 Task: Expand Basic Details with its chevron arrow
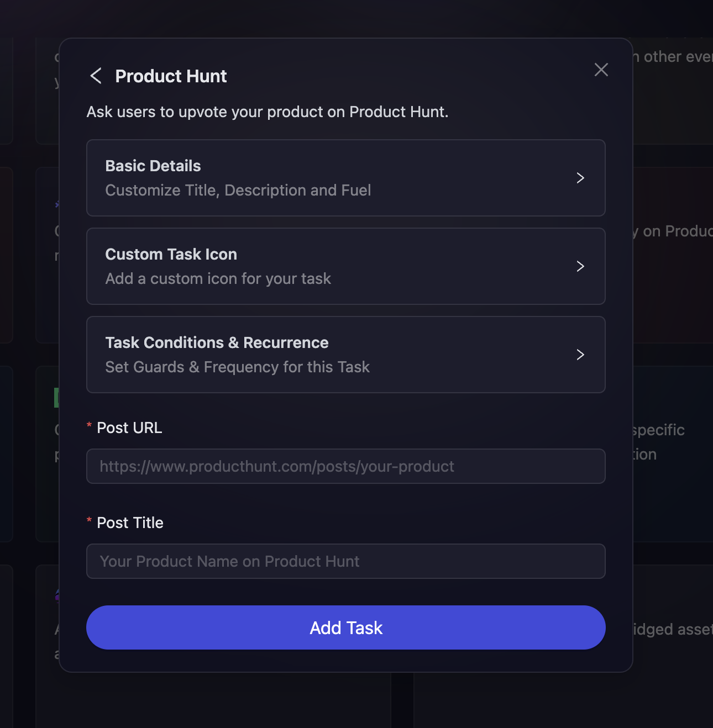580,178
